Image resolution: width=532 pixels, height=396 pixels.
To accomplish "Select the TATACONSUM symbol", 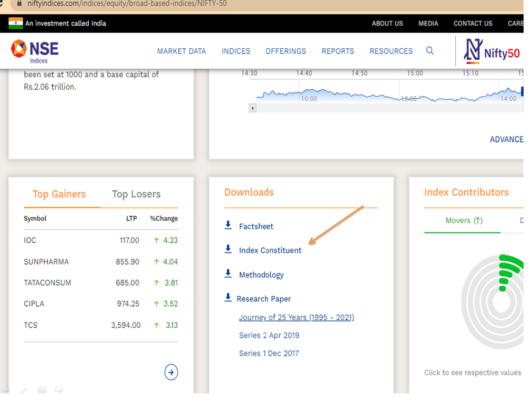I will pos(47,283).
